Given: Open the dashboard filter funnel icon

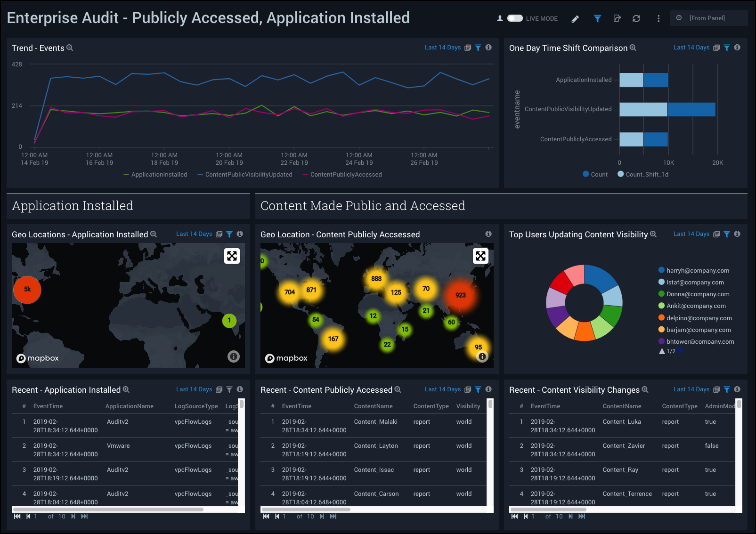Looking at the screenshot, I should (597, 19).
